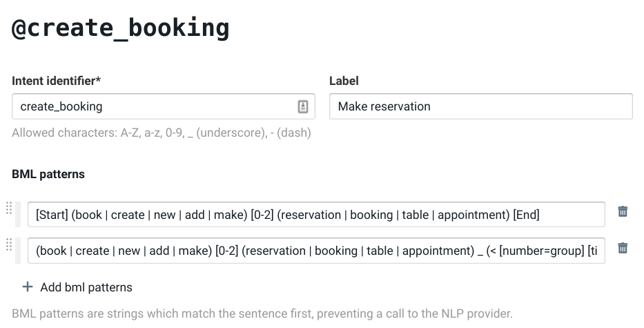Click the @create_booking page heading
This screenshot has height=328, width=644.
120,28
